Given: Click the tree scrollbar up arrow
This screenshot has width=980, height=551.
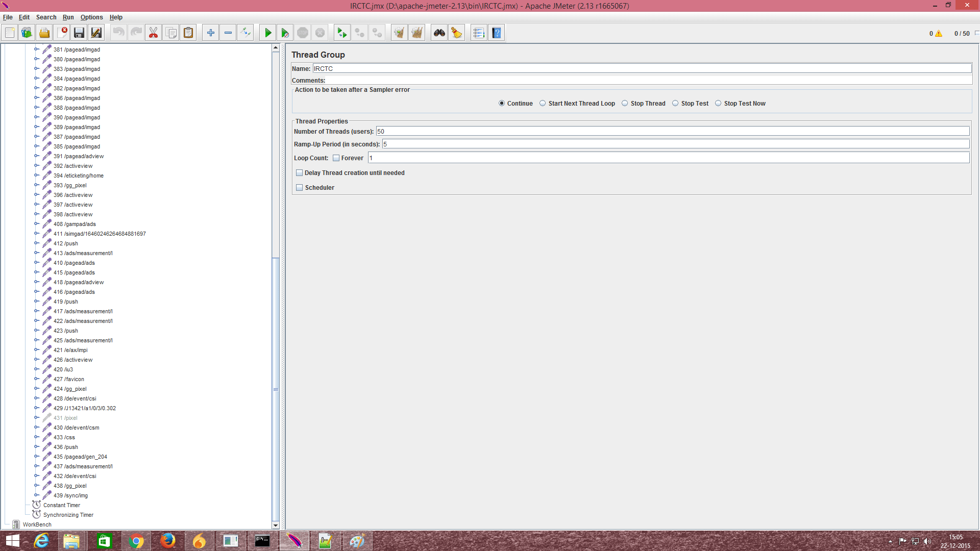Looking at the screenshot, I should coord(276,48).
